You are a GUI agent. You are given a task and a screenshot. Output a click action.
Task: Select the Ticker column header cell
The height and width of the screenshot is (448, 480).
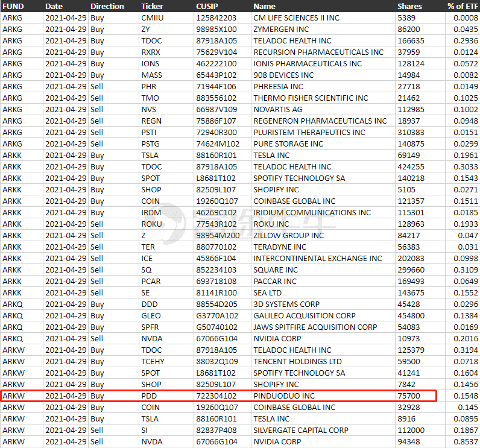[x=151, y=6]
